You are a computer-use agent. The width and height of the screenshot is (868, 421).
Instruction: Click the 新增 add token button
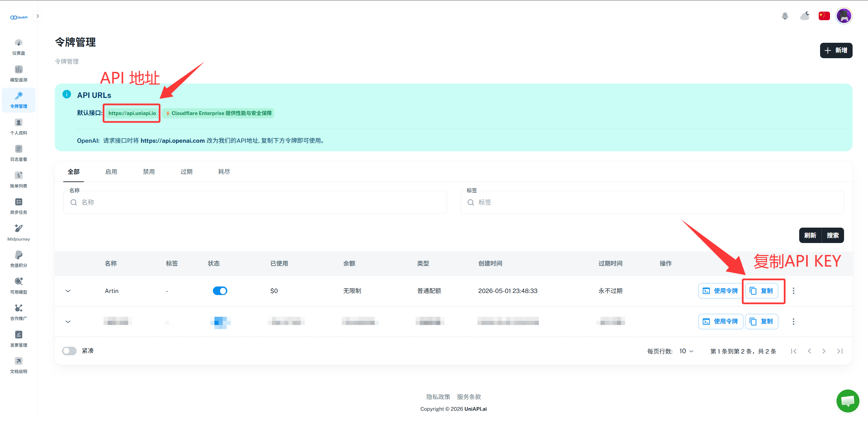[836, 51]
